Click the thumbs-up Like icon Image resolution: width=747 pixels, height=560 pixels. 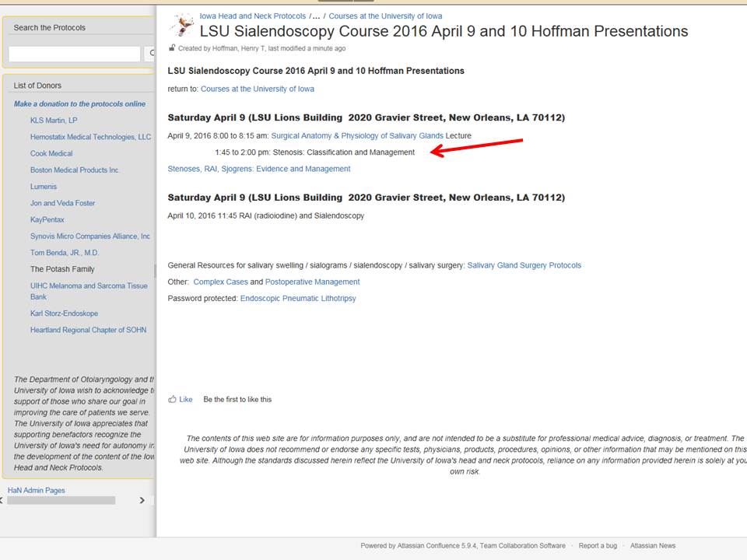pos(172,400)
